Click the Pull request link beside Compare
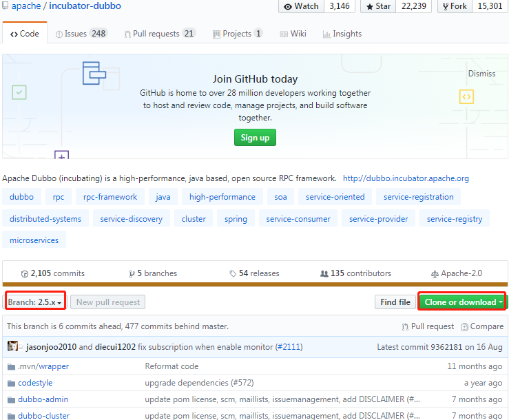Image resolution: width=509 pixels, height=420 pixels. pyautogui.click(x=428, y=326)
